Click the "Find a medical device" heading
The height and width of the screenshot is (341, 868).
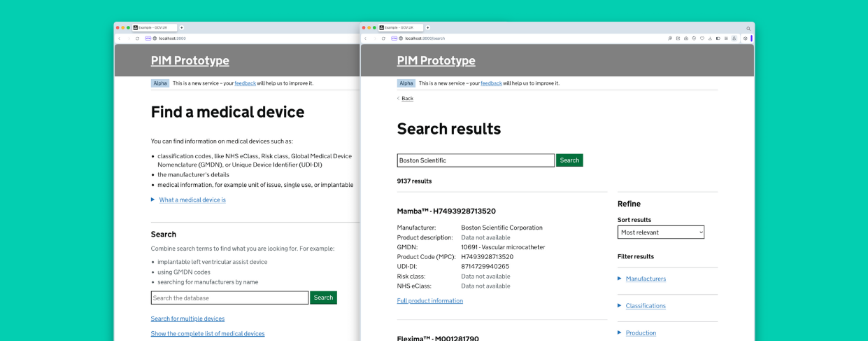(228, 112)
